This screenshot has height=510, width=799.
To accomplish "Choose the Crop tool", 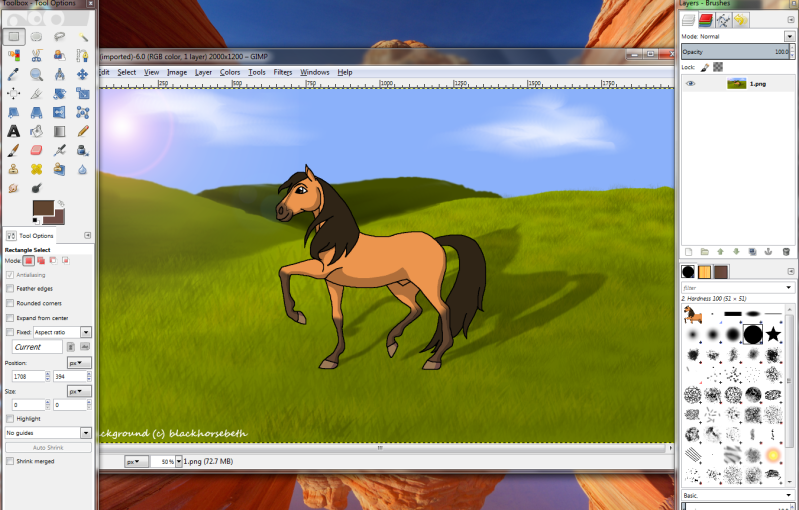I will coord(36,93).
